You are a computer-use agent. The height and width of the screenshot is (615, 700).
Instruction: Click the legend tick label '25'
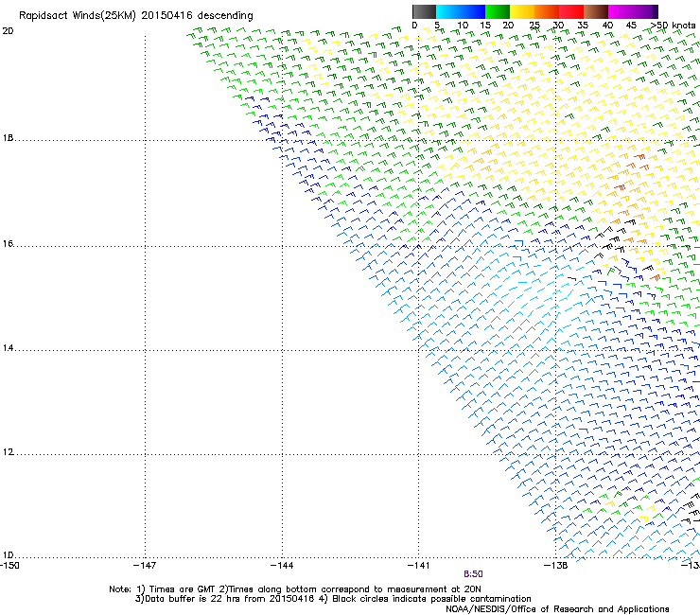tap(534, 26)
